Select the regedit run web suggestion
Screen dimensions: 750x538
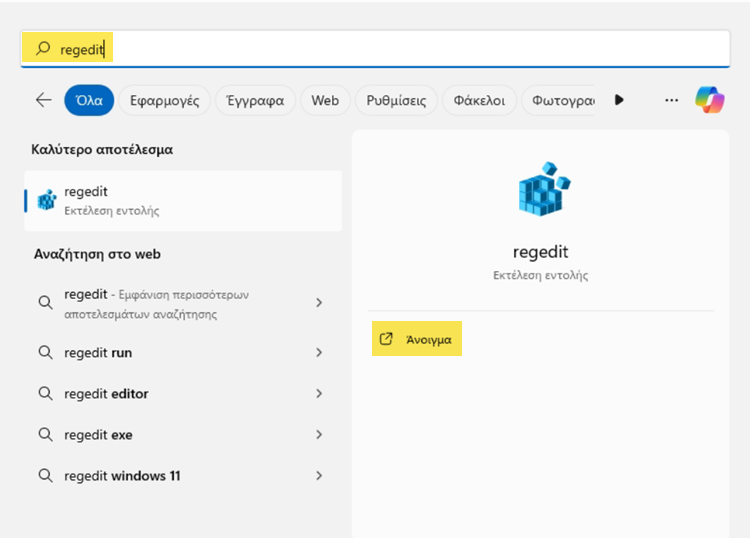[x=181, y=353]
